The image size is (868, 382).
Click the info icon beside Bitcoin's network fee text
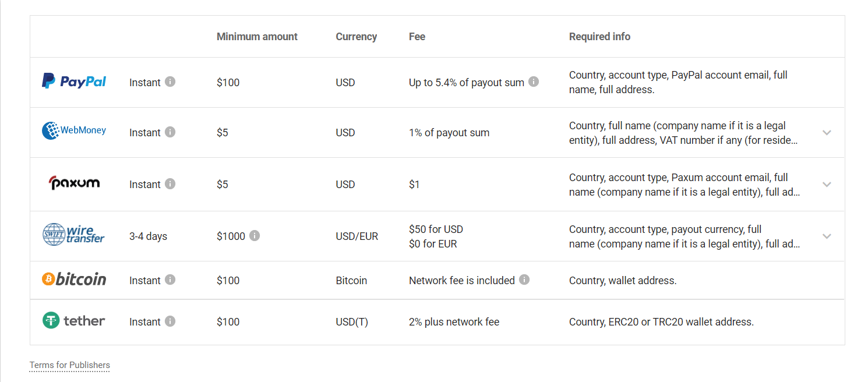tap(525, 280)
